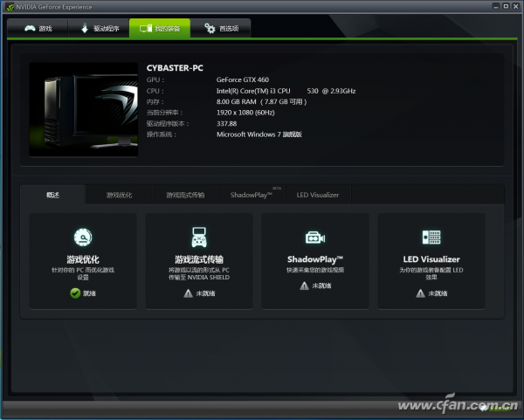The height and width of the screenshot is (420, 524).
Task: Click the ShadowPlay camera icon
Action: coord(315,238)
